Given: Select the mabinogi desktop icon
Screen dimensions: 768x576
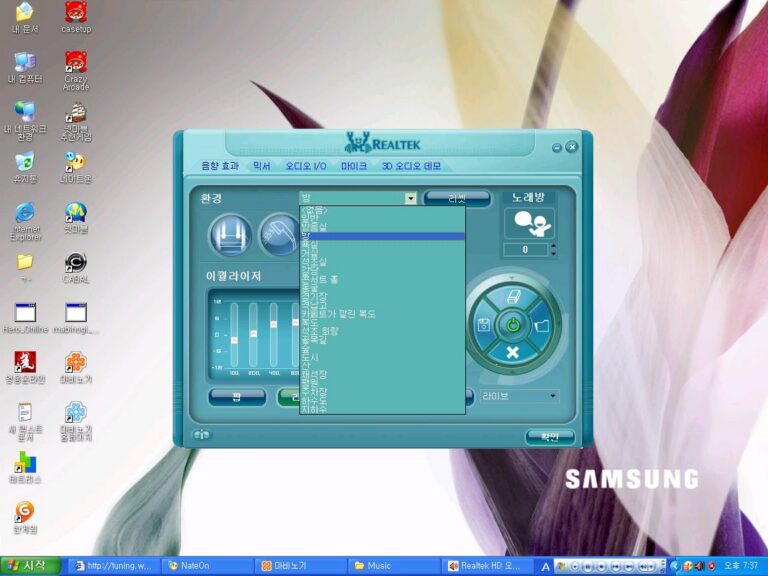Looking at the screenshot, I should [76, 318].
